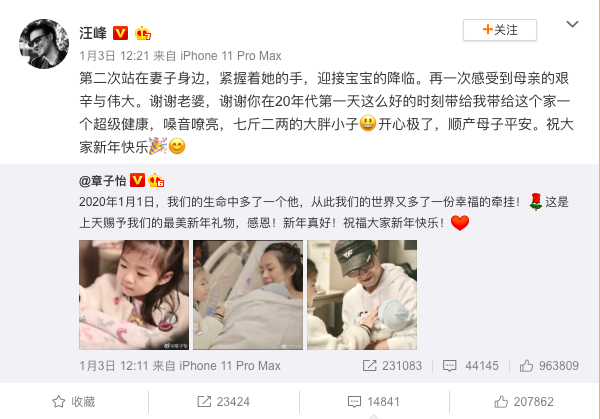This screenshot has height=419, width=600.
Task: Open the photo of mother in hospital bed
Action: point(248,295)
